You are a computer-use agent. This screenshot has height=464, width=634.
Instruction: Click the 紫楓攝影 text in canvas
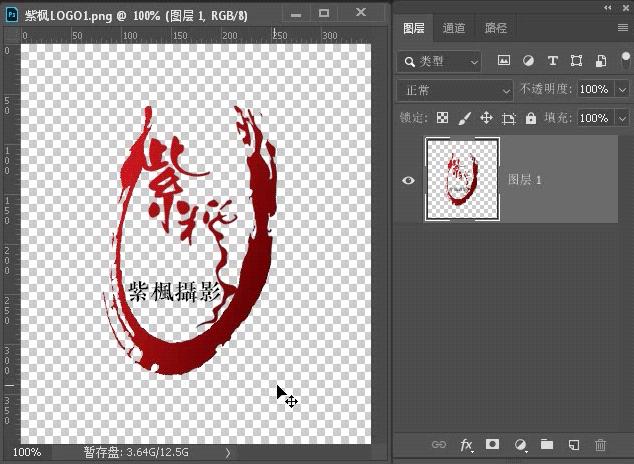[175, 292]
